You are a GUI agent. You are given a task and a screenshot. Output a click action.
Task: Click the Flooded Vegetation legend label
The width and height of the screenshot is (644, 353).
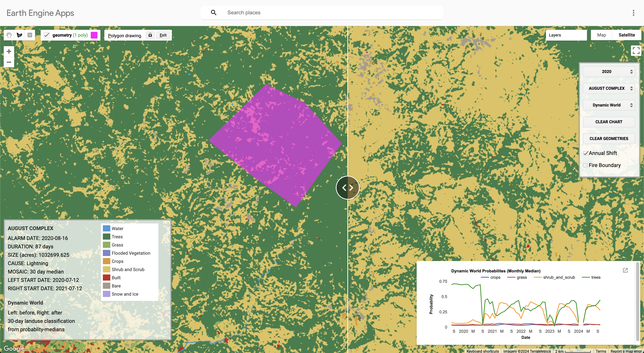tap(131, 253)
